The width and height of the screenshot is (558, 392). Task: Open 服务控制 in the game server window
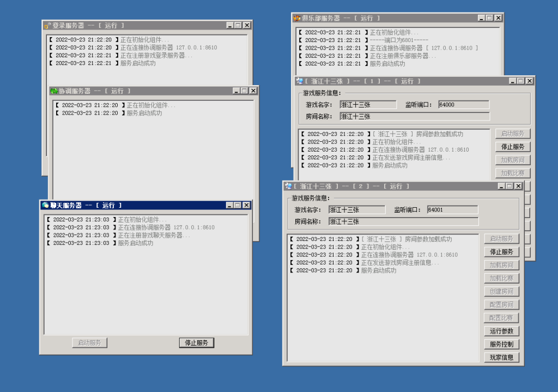[x=501, y=344]
